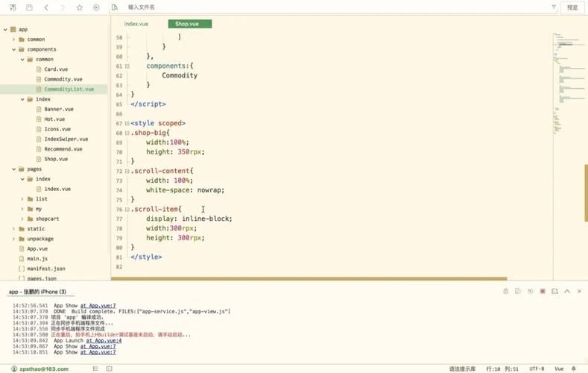Click UTF-8 encoding in status bar
Screen dimensions: 588x373
[537, 369]
